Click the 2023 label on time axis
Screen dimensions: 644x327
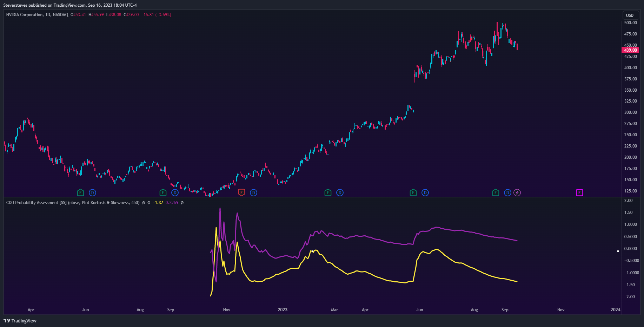click(283, 310)
